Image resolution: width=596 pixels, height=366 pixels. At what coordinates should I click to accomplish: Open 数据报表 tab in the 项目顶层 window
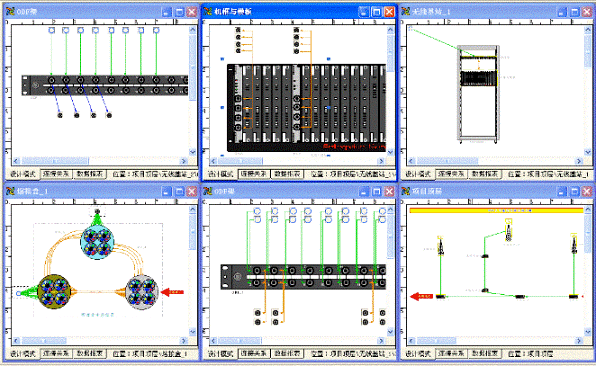point(485,353)
